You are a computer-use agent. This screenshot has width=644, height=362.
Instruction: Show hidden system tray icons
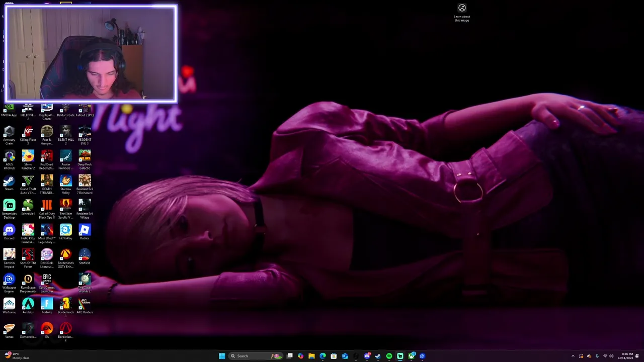pos(573,356)
